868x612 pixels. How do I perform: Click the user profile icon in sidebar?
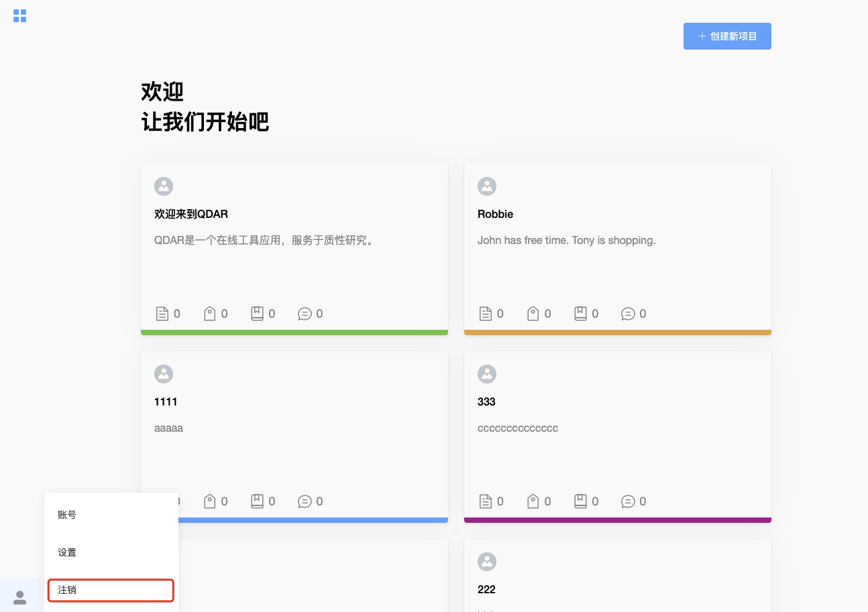pos(20,597)
